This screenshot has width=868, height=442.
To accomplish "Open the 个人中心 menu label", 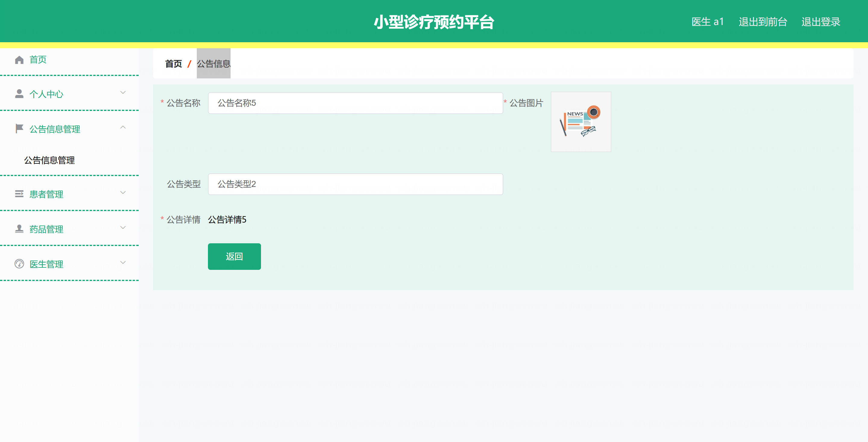I will (46, 94).
